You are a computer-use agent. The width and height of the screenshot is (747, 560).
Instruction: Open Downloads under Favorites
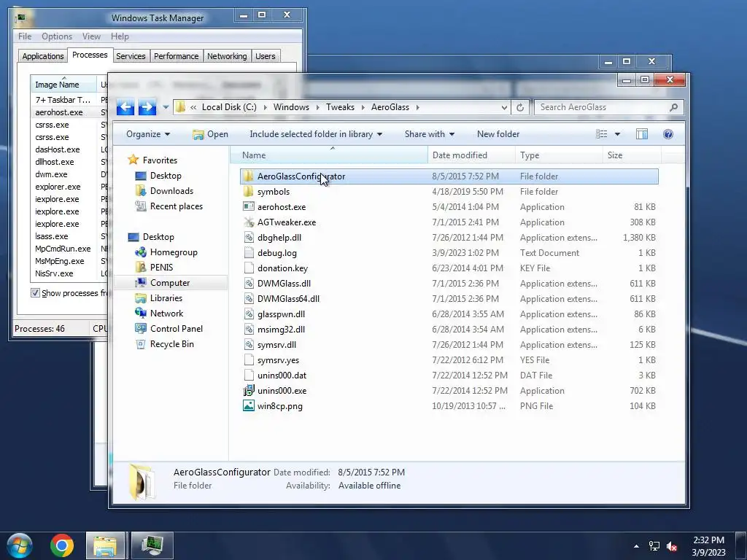(171, 191)
